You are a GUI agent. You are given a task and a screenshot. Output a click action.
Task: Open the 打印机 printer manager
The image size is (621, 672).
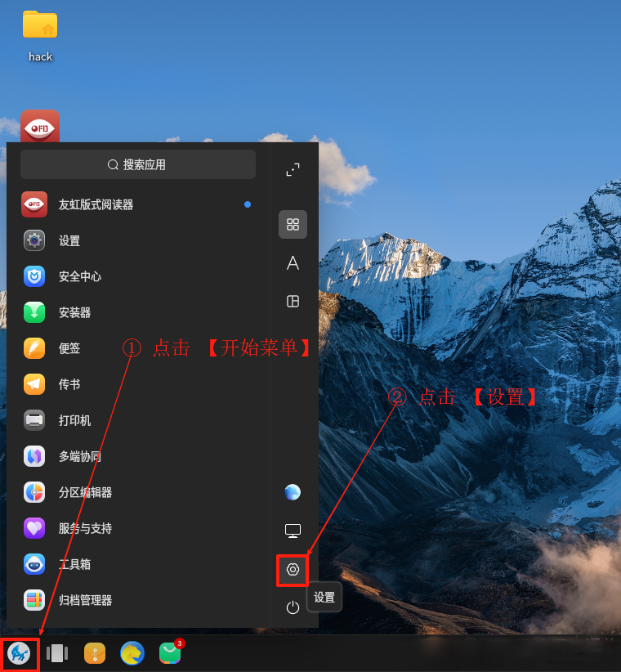click(x=74, y=420)
